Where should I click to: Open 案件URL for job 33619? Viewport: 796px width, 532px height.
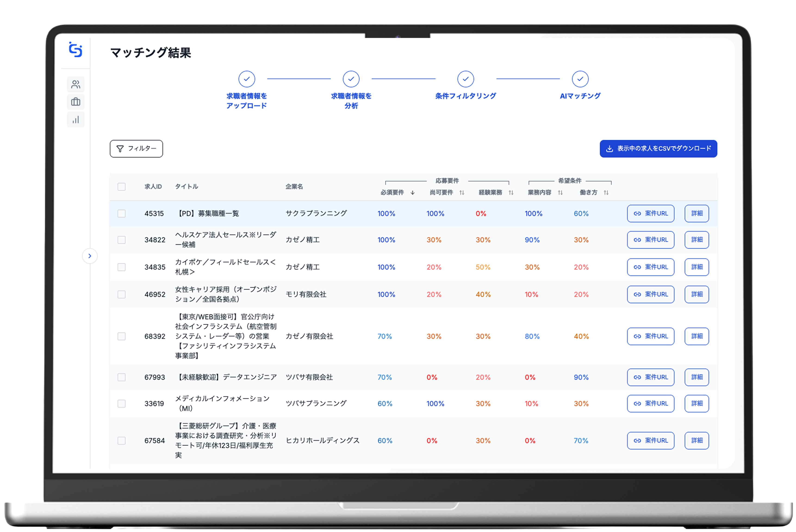650,403
